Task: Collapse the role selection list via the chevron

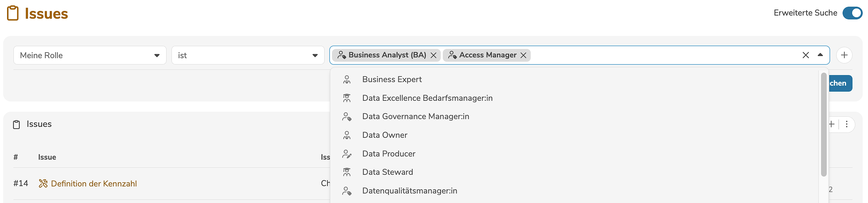Action: click(820, 55)
